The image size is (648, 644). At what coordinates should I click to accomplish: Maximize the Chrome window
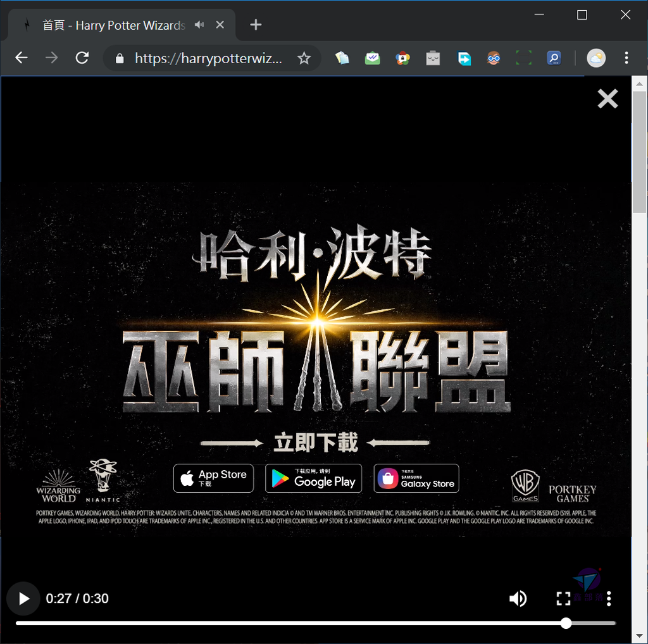point(582,15)
